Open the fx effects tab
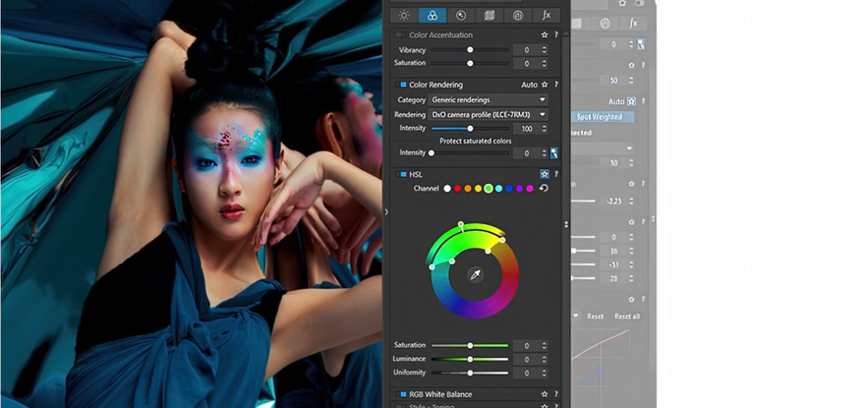Image resolution: width=868 pixels, height=408 pixels. tap(547, 15)
